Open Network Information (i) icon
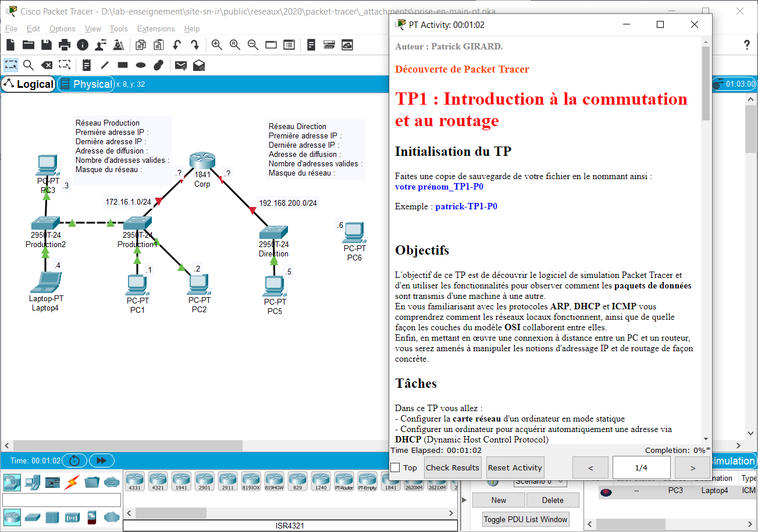Image resolution: width=758 pixels, height=532 pixels. (83, 45)
